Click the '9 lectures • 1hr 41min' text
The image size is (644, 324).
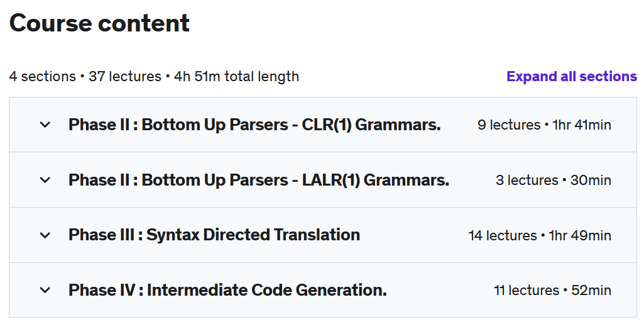[544, 125]
